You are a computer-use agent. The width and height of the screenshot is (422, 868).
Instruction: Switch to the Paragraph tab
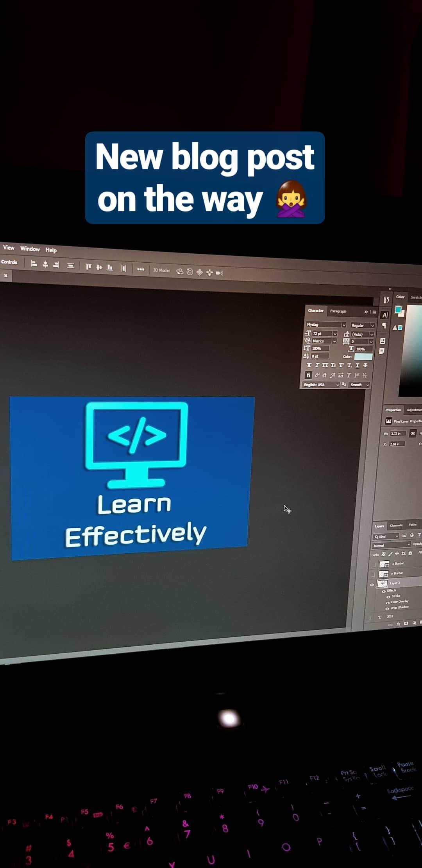coord(338,311)
